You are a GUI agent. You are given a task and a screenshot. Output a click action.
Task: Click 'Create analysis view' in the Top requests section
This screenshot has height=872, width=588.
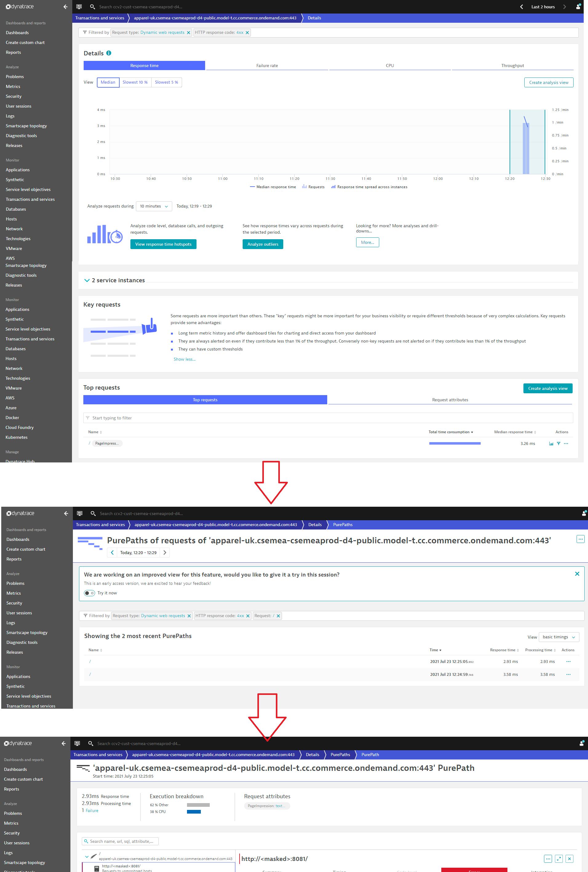click(x=548, y=389)
